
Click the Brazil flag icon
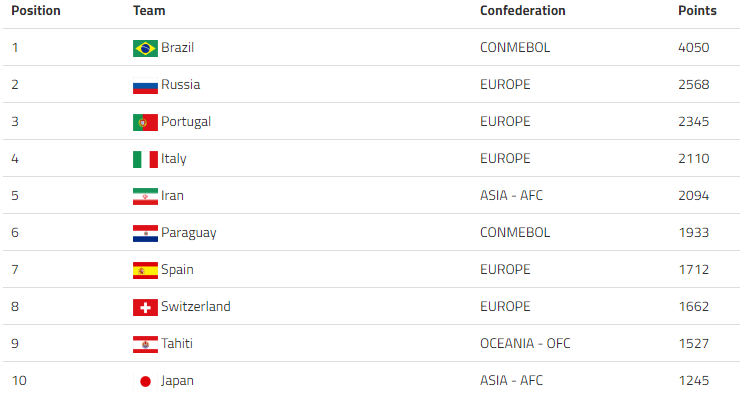[145, 48]
